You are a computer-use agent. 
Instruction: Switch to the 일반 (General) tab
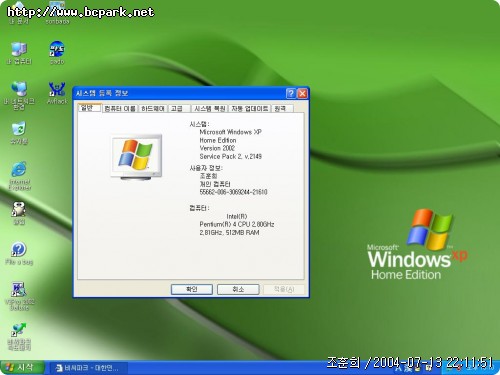[89, 108]
